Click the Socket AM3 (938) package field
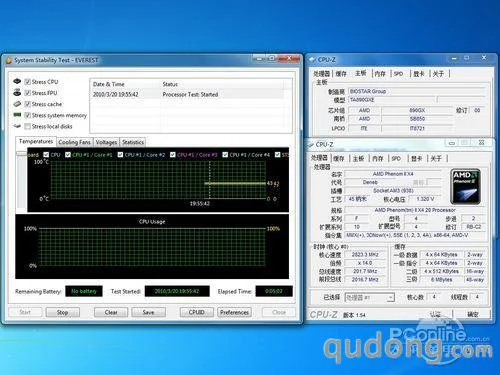The width and height of the screenshot is (500, 375). coord(393,191)
